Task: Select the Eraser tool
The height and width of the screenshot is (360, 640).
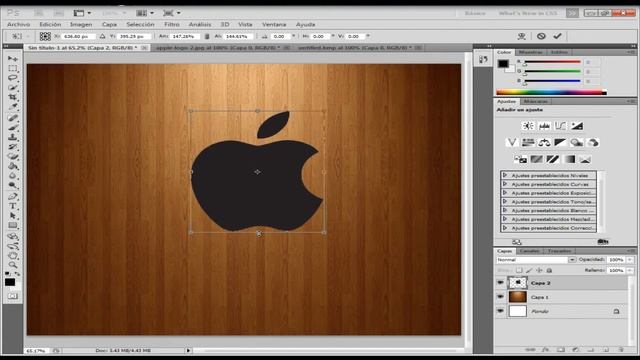Action: pos(13,156)
